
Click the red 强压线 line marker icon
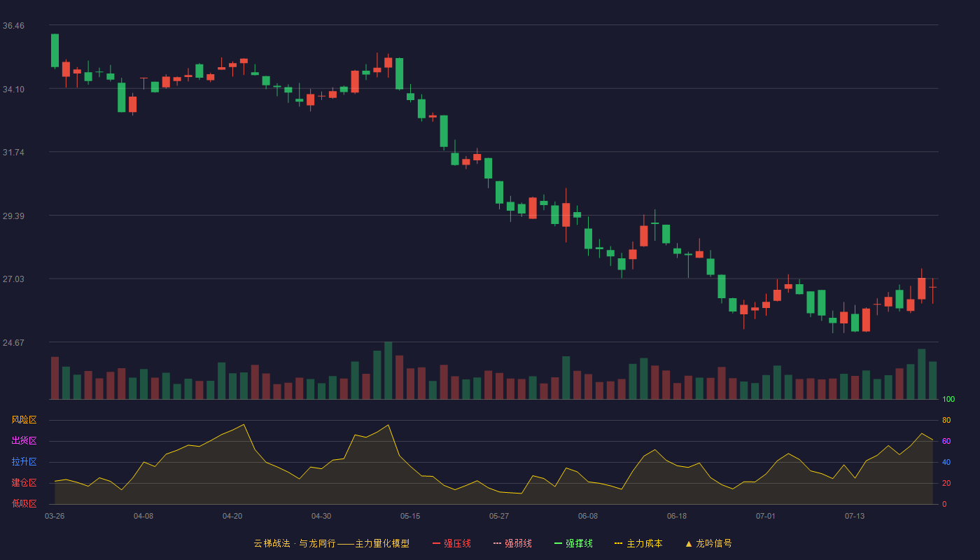tap(437, 543)
